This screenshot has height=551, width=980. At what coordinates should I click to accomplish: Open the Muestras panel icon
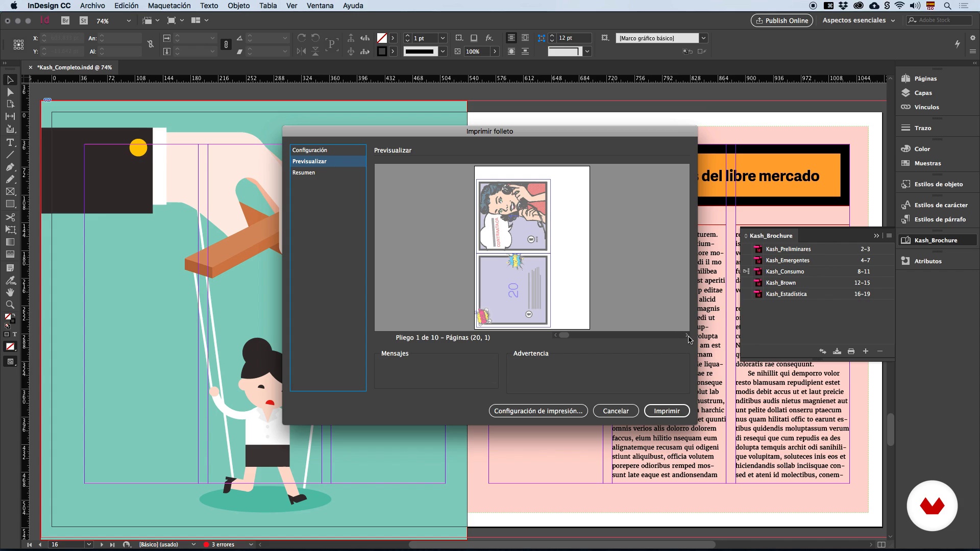pyautogui.click(x=906, y=163)
